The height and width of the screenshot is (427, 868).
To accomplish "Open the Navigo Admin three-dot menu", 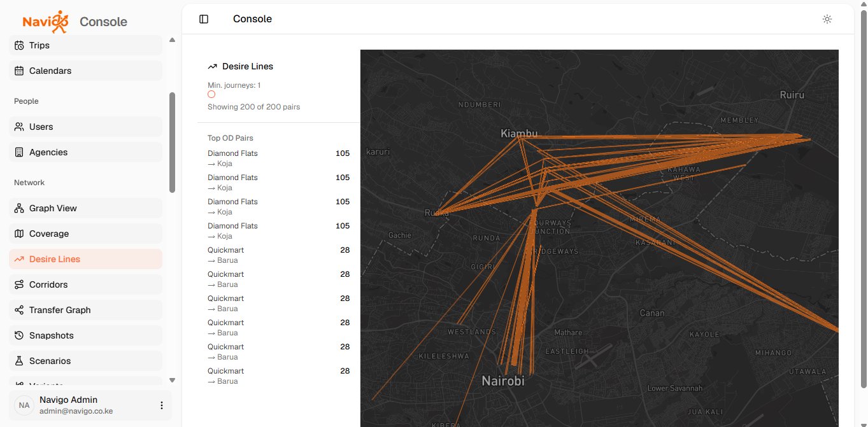I will [x=162, y=405].
